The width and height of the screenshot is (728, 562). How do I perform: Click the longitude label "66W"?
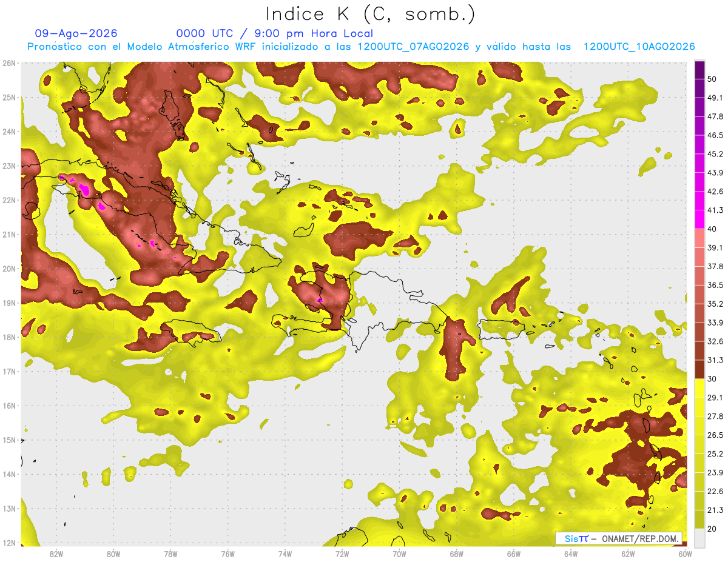[x=514, y=554]
